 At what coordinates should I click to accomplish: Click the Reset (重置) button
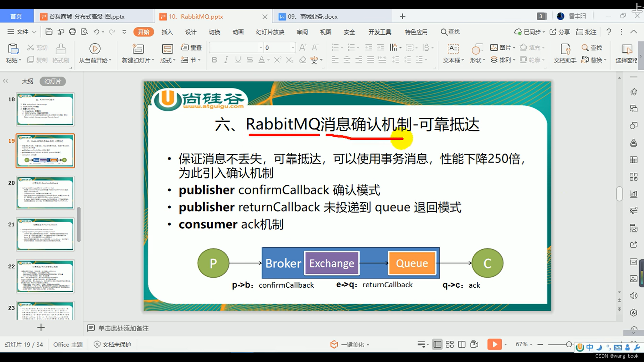point(192,48)
